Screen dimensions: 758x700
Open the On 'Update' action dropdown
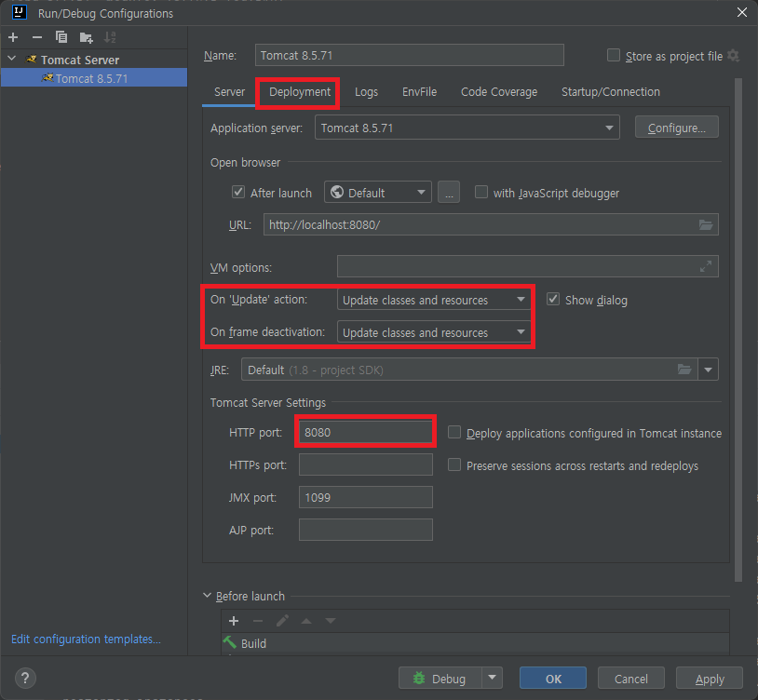pyautogui.click(x=434, y=300)
